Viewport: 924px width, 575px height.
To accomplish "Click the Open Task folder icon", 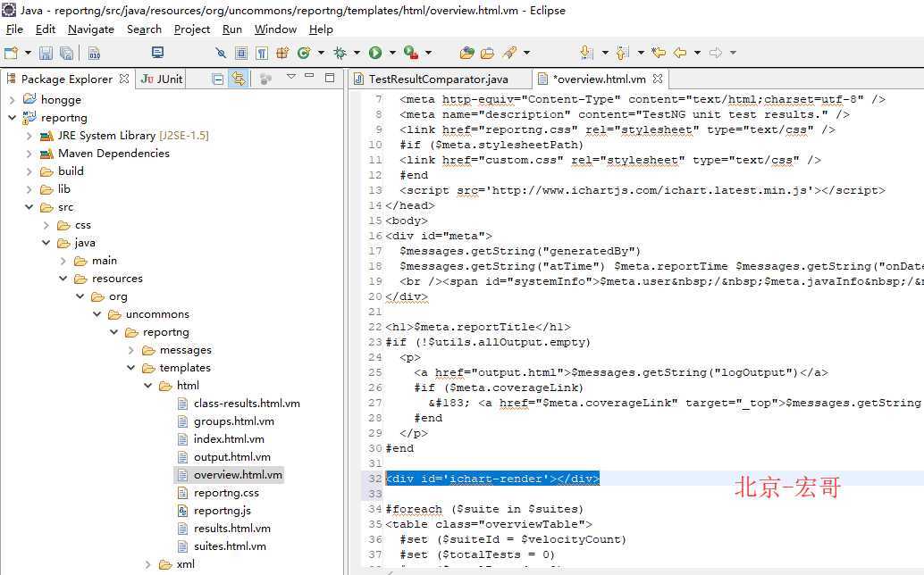I will [x=487, y=53].
